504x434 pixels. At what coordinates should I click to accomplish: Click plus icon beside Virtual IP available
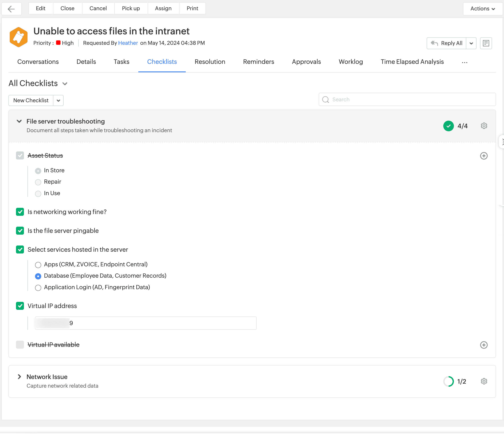[484, 345]
